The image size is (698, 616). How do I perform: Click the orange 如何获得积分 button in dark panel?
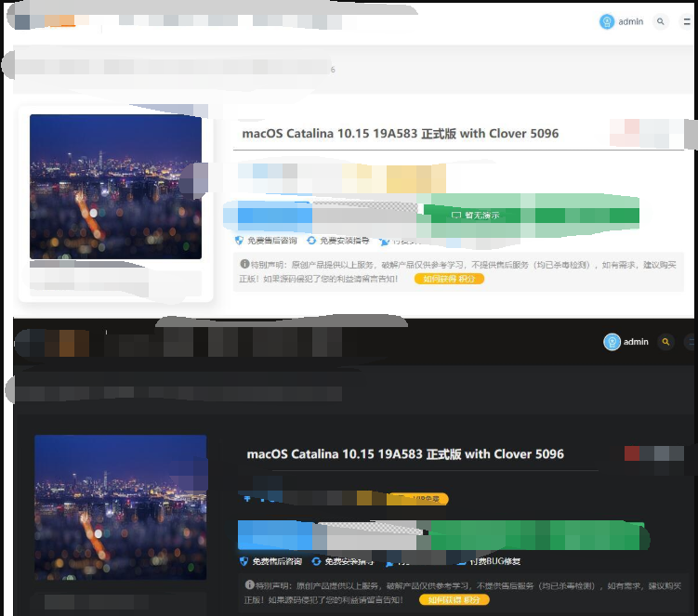454,600
